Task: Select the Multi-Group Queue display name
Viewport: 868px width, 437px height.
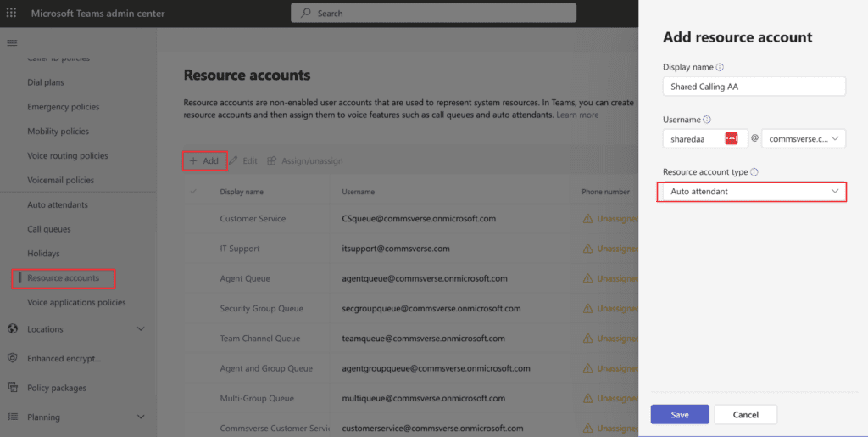Action: [x=257, y=398]
